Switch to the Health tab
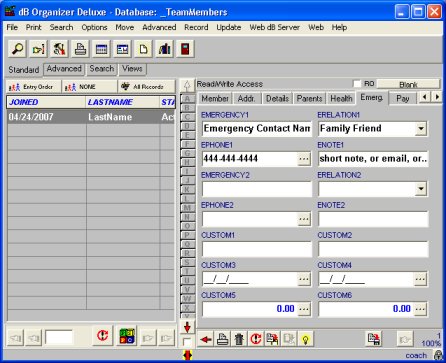 [x=341, y=98]
